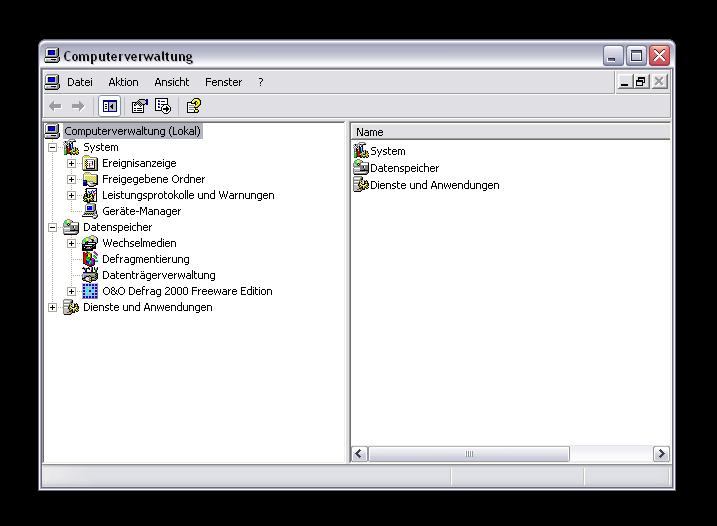Click the horizontal scrollbar left arrow
The height and width of the screenshot is (526, 717).
tap(359, 454)
